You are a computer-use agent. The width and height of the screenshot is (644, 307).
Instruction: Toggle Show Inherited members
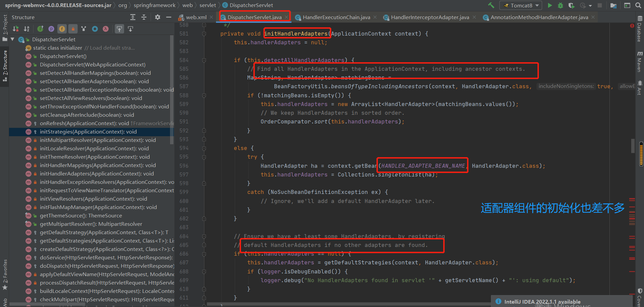click(x=40, y=29)
